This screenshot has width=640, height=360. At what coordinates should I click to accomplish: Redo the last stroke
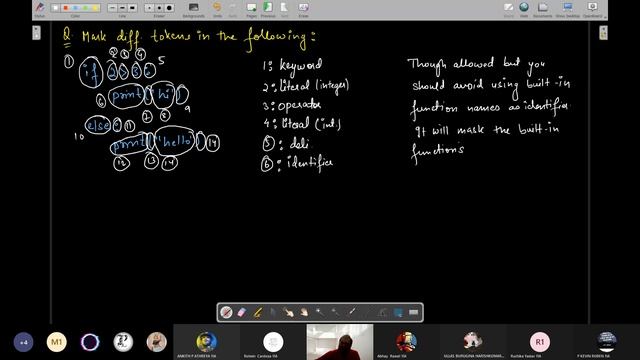coord(233,7)
